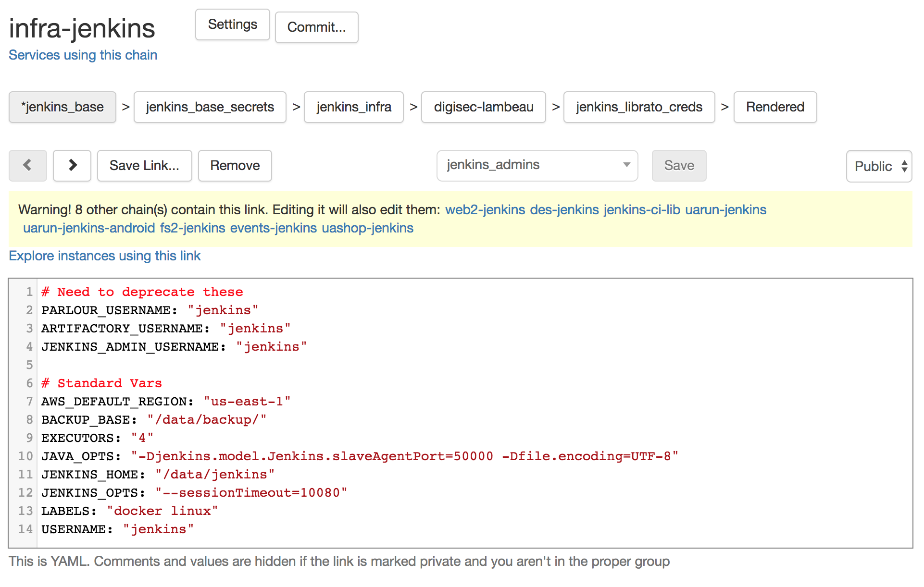Viewport: 924px width, 587px height.
Task: Click Explore instances using this link
Action: [104, 256]
